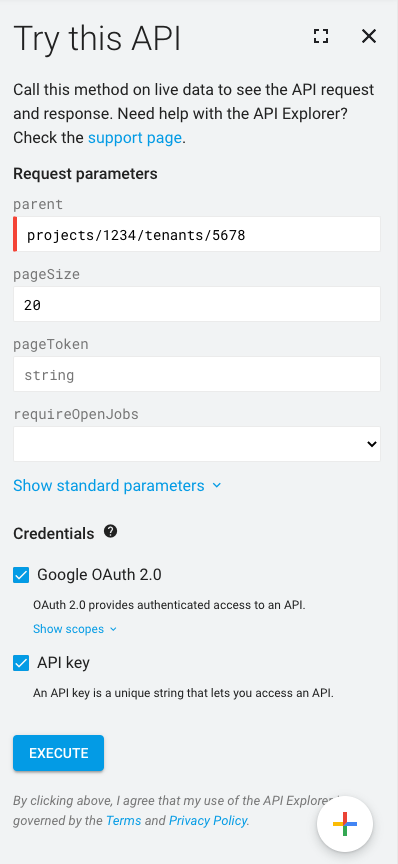Click the chevron next to Show scopes
Screen dimensions: 398x864
113,629
